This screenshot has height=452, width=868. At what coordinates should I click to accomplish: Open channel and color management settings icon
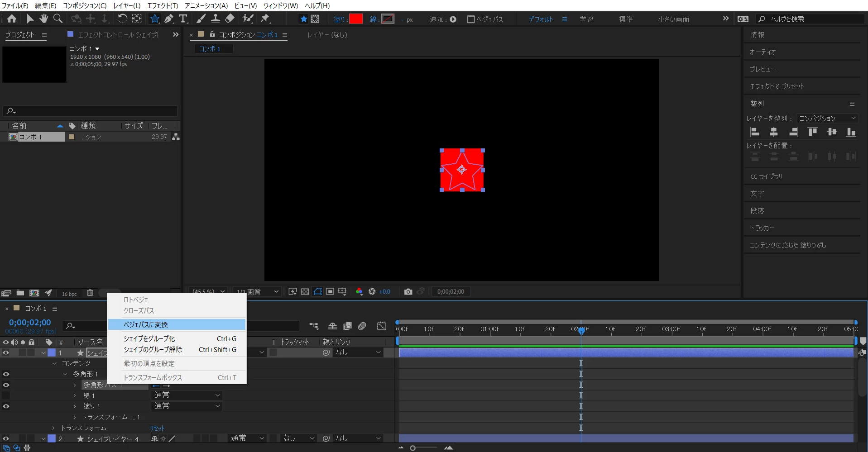coord(359,292)
